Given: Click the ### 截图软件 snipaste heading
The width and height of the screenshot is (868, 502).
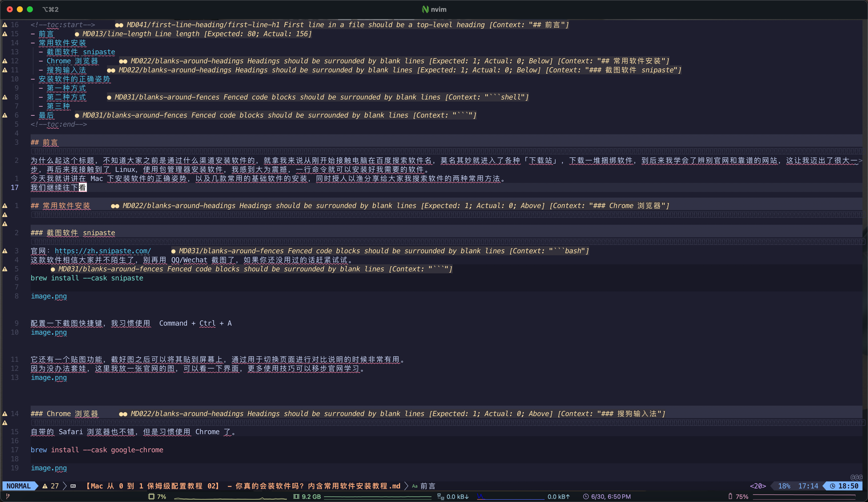Looking at the screenshot, I should pyautogui.click(x=73, y=233).
